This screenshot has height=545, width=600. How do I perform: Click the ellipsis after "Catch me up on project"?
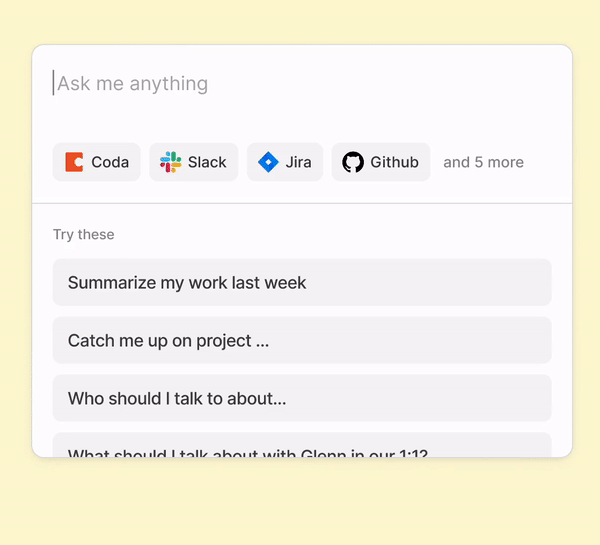click(x=262, y=343)
